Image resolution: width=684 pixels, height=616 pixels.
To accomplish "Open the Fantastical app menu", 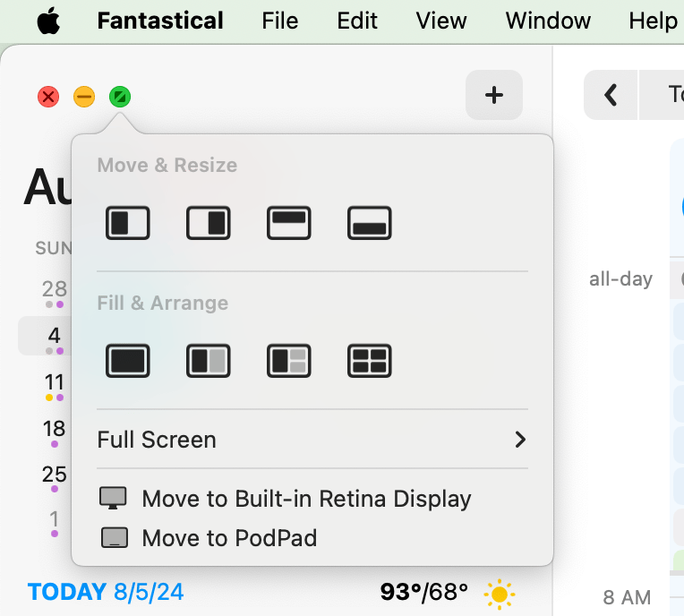I will (160, 21).
